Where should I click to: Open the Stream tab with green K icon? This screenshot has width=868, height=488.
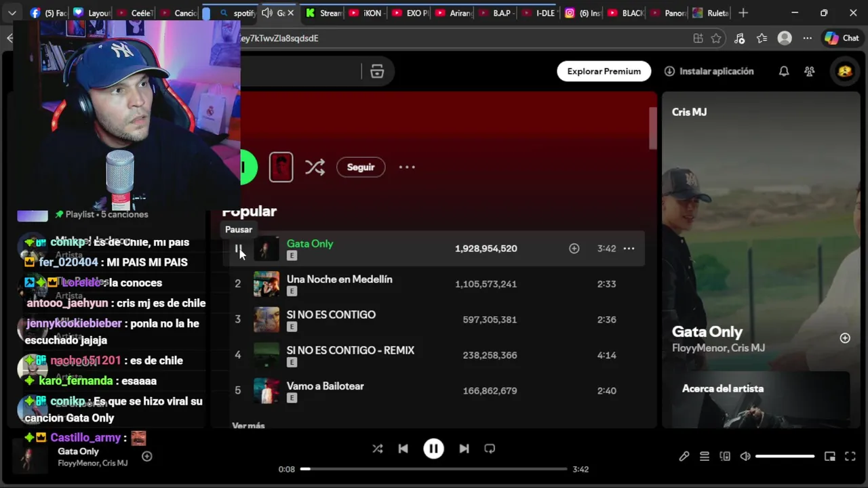322,13
